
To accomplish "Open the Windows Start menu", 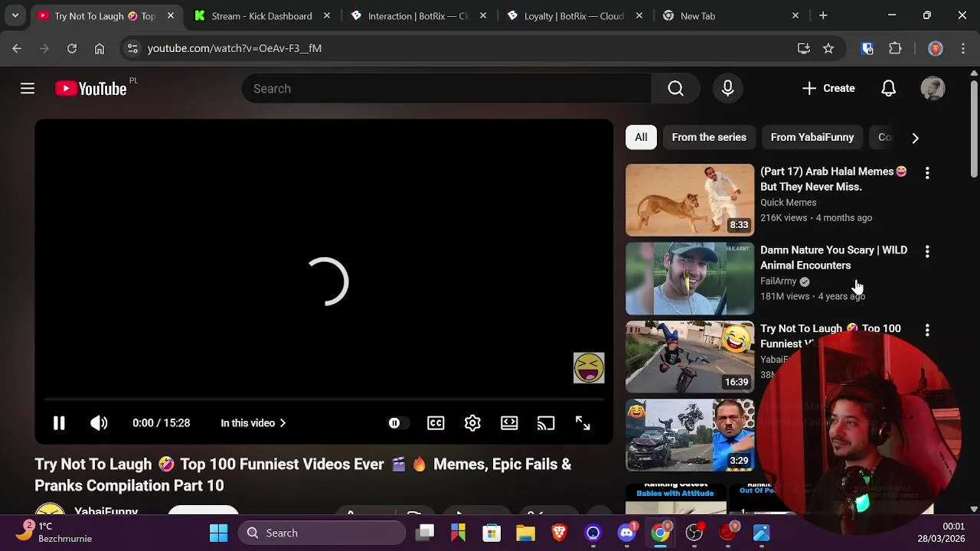I will [x=218, y=533].
